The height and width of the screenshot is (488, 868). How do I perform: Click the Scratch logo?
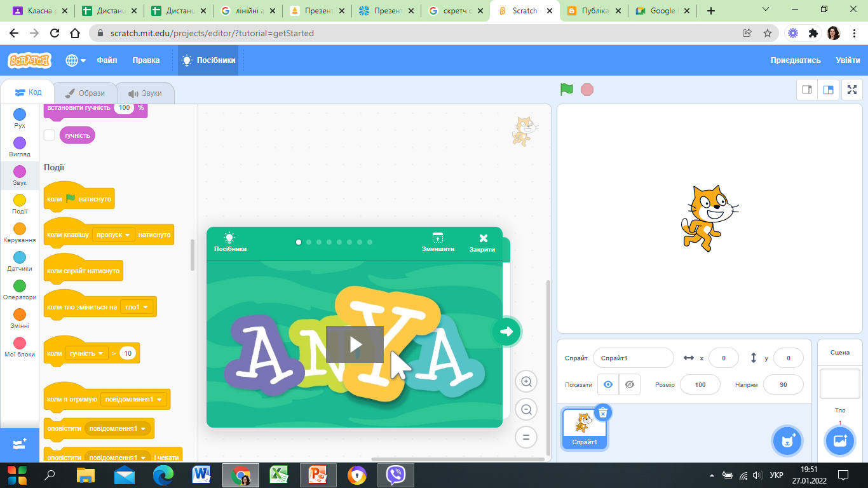pos(29,60)
